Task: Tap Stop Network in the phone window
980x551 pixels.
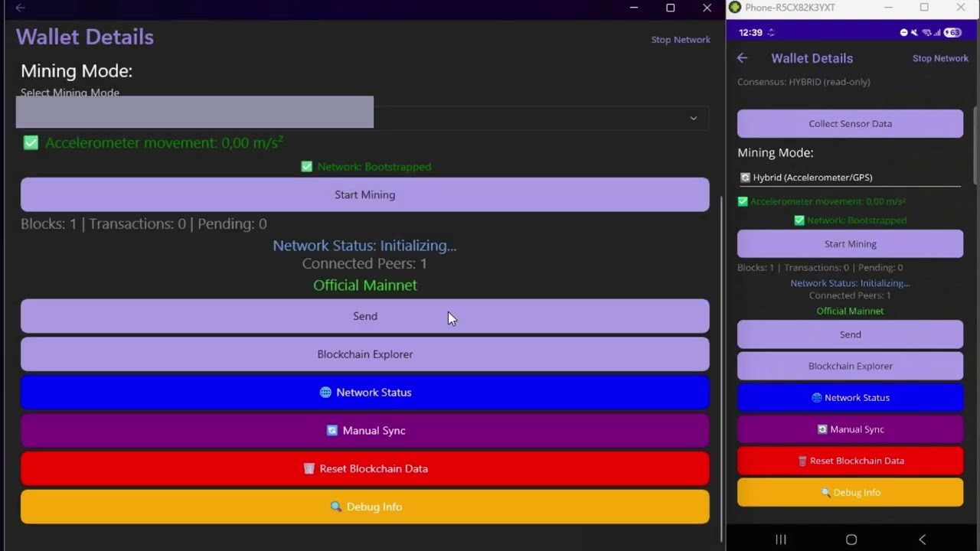Action: (940, 58)
